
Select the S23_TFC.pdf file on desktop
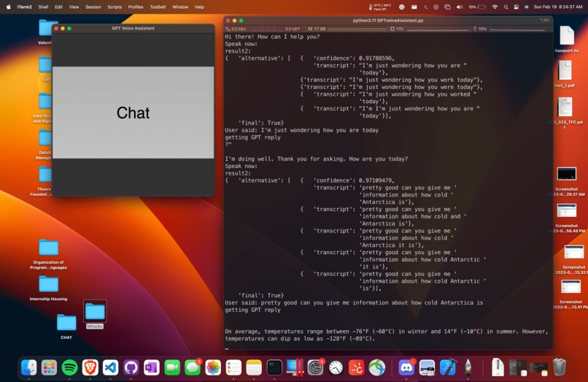565,112
